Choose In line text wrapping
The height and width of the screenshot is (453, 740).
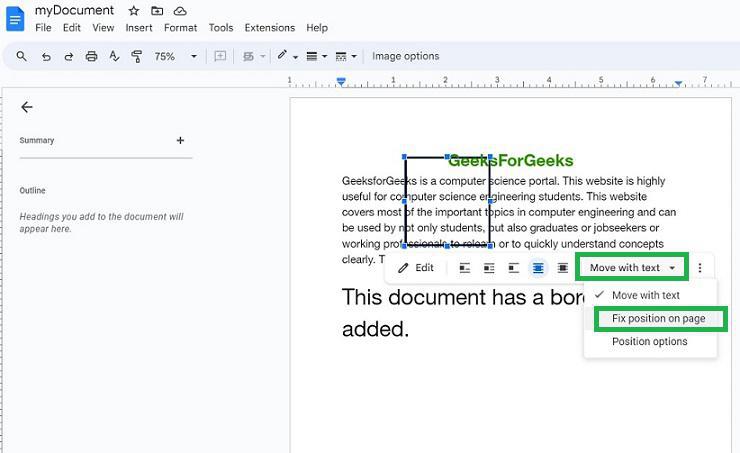point(465,268)
